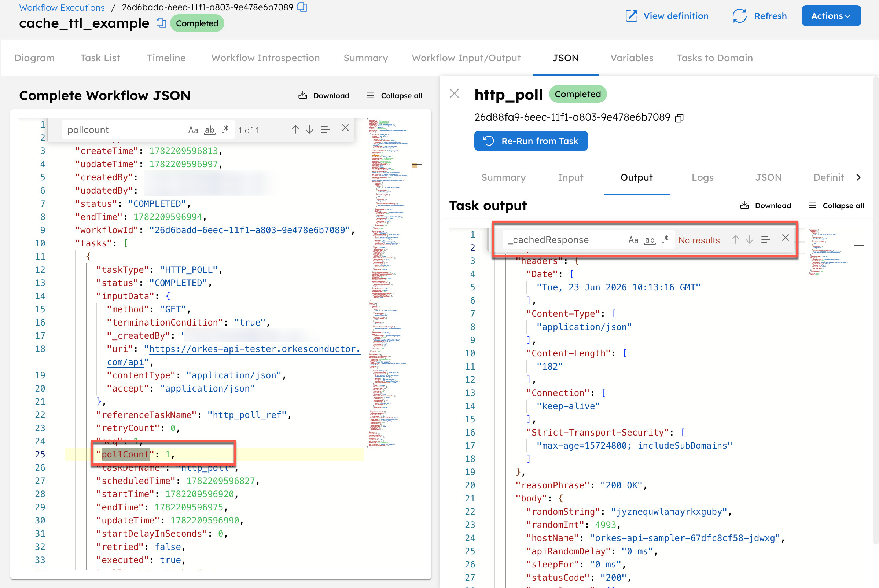Open the Timeline tab
Image resolution: width=879 pixels, height=588 pixels.
click(x=166, y=58)
